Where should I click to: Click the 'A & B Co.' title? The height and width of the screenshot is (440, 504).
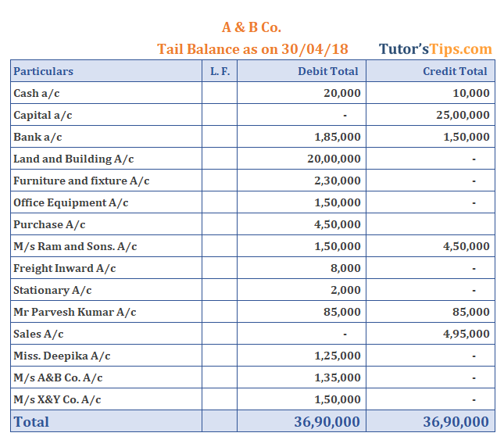point(252,27)
